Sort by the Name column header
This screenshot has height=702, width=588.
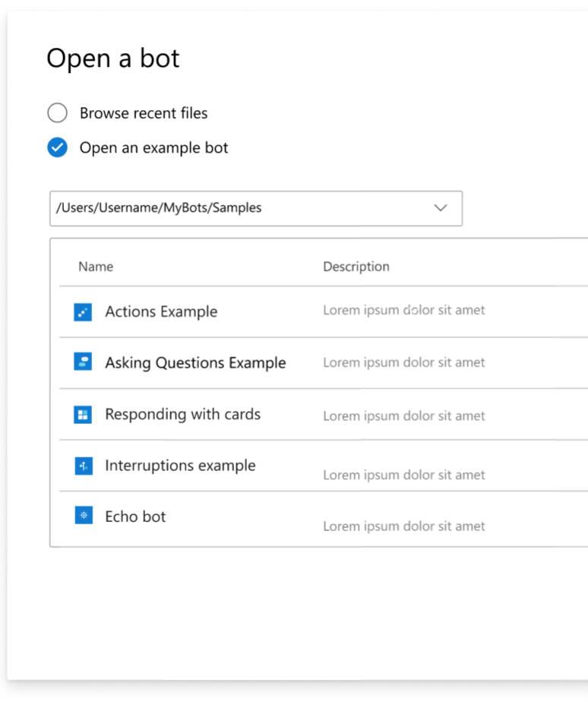coord(96,267)
